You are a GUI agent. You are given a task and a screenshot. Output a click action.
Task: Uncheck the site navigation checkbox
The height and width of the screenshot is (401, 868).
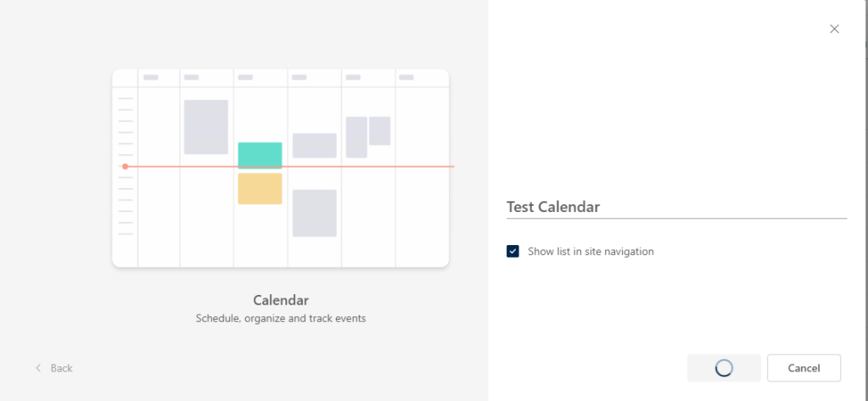tap(512, 251)
